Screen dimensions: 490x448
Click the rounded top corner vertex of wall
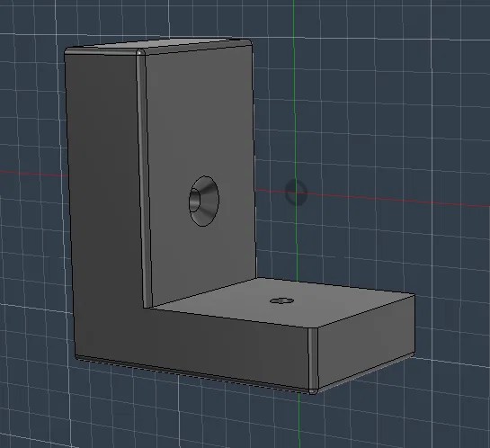coord(140,52)
